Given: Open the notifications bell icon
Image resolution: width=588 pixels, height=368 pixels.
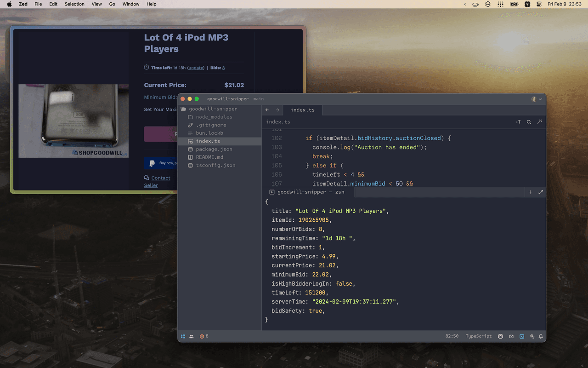Looking at the screenshot, I should 541,336.
